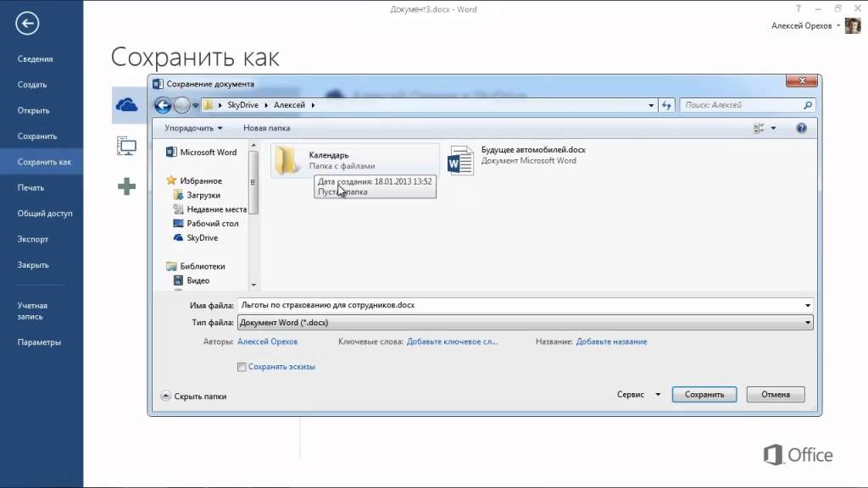Open the Тип файла combo box
Viewport: 868px width, 488px height.
coord(525,323)
